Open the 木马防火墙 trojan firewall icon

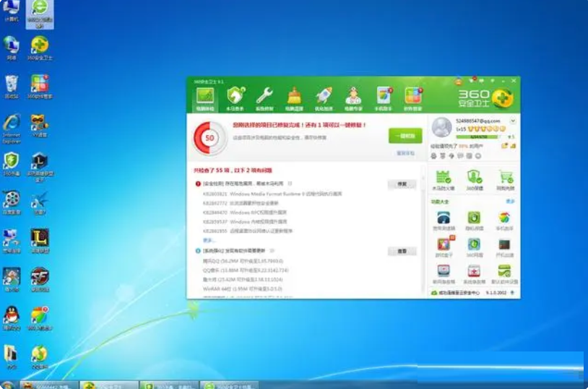[444, 180]
